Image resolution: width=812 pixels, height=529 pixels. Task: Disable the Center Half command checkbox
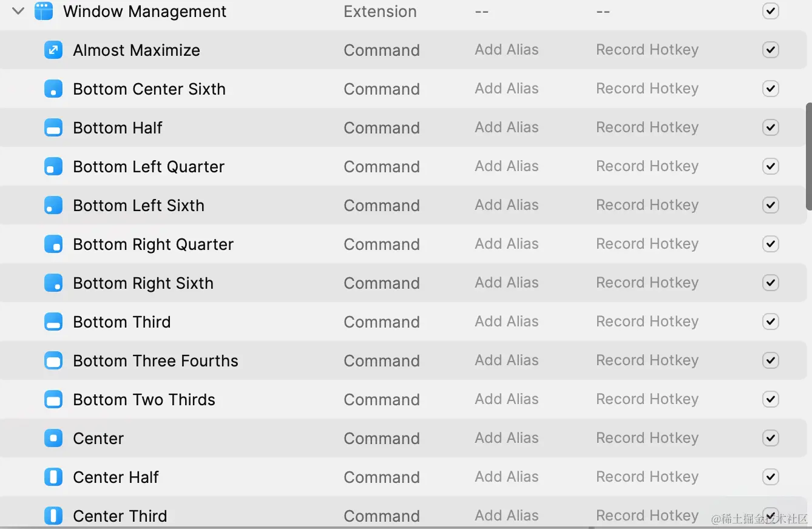[770, 477]
